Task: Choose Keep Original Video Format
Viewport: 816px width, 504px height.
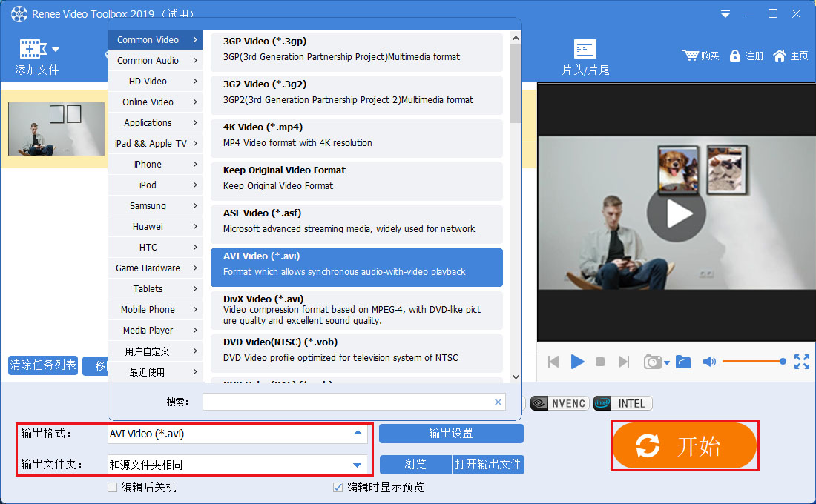Action: pyautogui.click(x=357, y=182)
